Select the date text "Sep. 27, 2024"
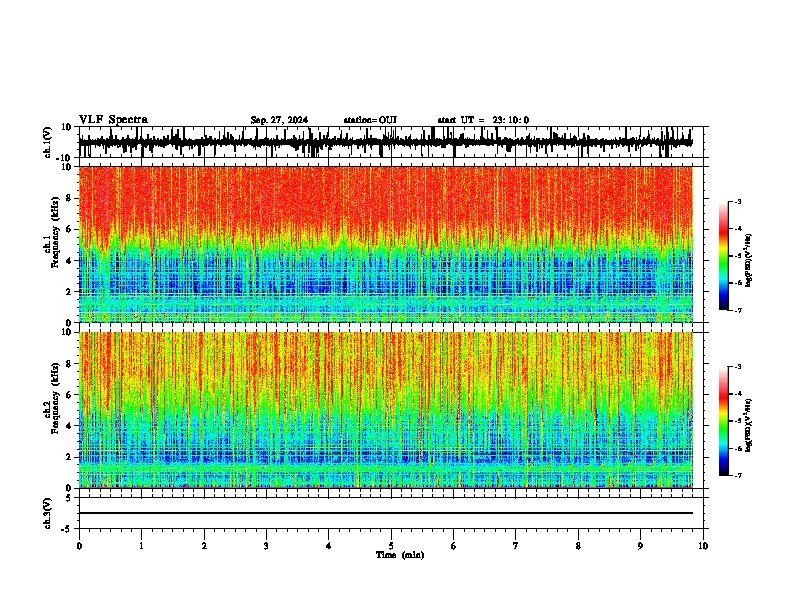 tap(279, 120)
